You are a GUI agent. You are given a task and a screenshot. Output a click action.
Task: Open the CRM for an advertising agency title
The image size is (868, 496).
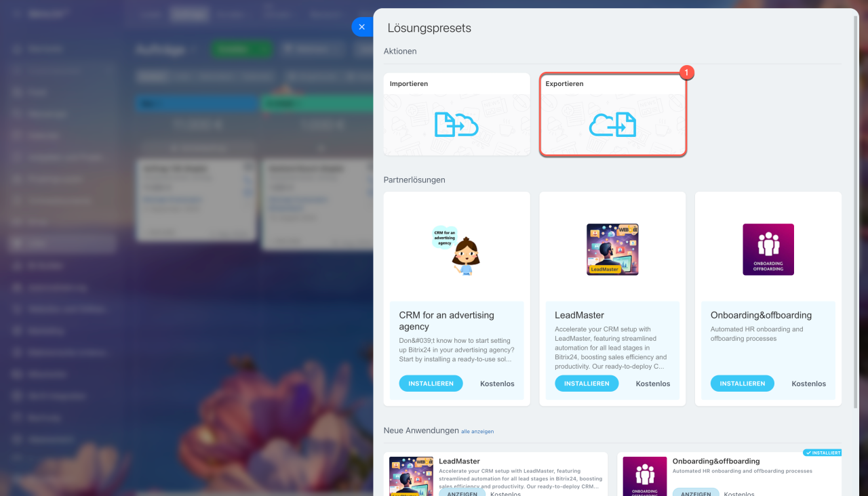click(x=446, y=321)
